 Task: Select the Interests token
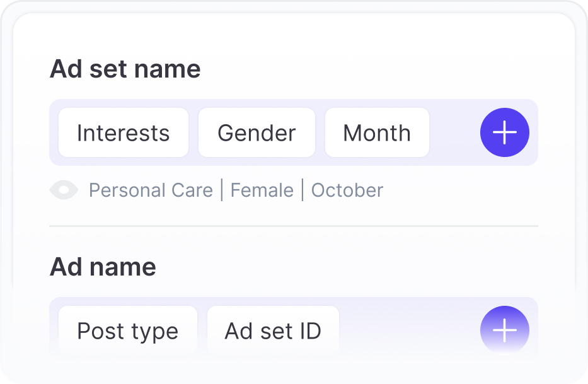[x=124, y=132]
